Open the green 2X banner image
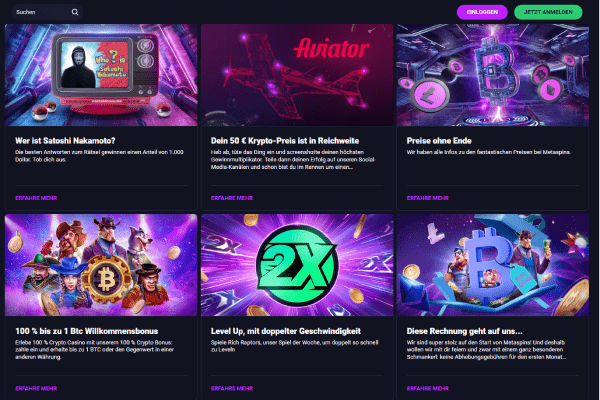600x400 pixels. coord(297,265)
